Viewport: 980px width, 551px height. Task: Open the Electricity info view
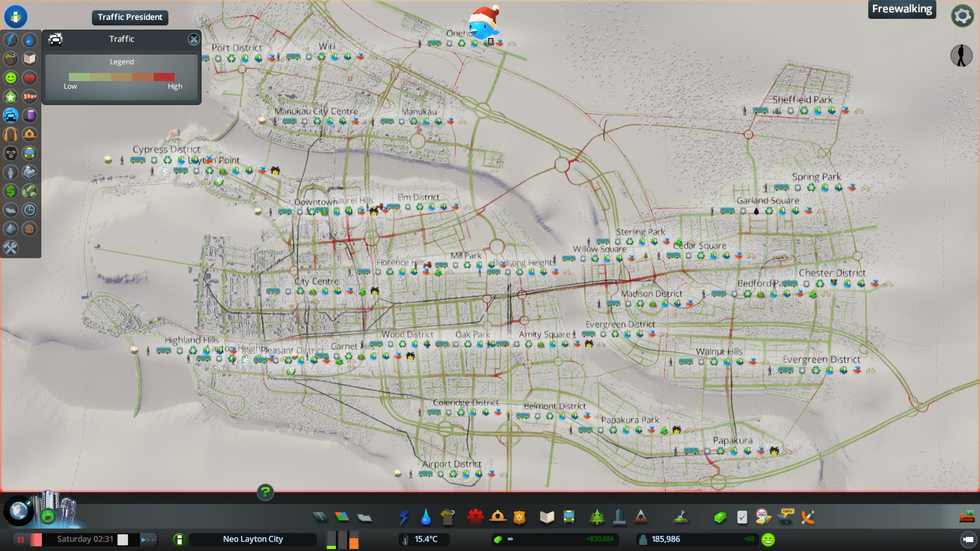(x=11, y=40)
